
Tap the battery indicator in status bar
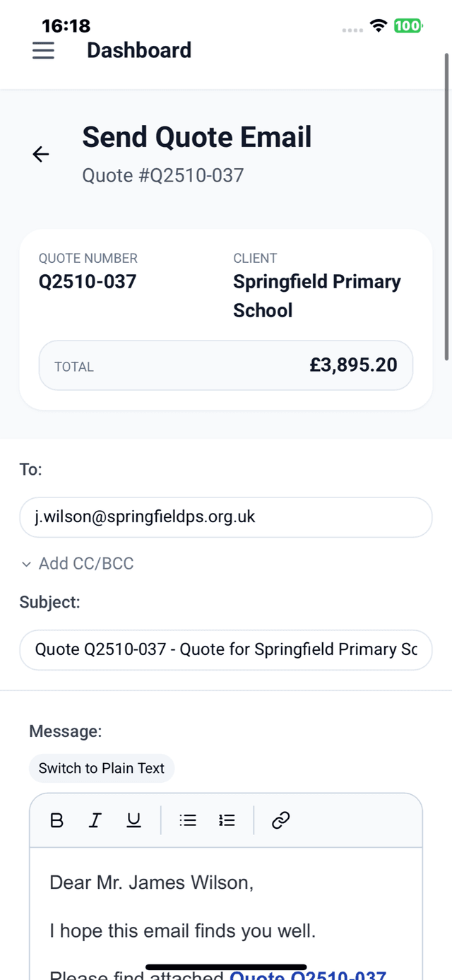tap(408, 26)
